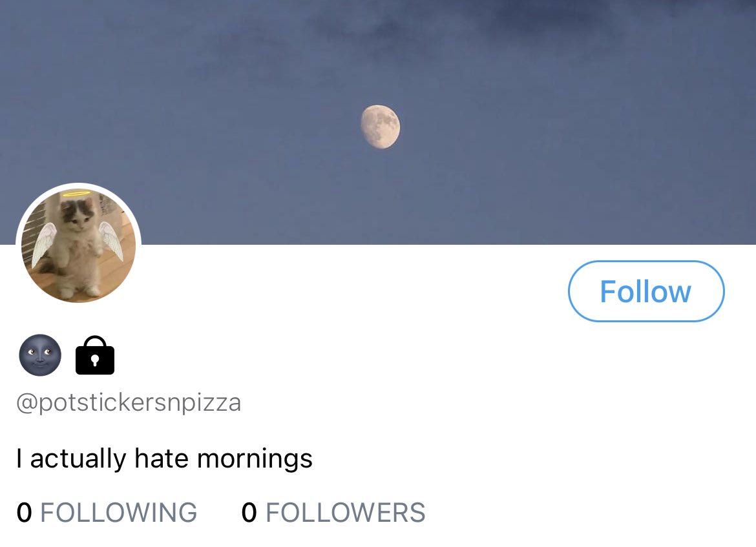
Task: Open the 0 Followers list
Action: 333,512
